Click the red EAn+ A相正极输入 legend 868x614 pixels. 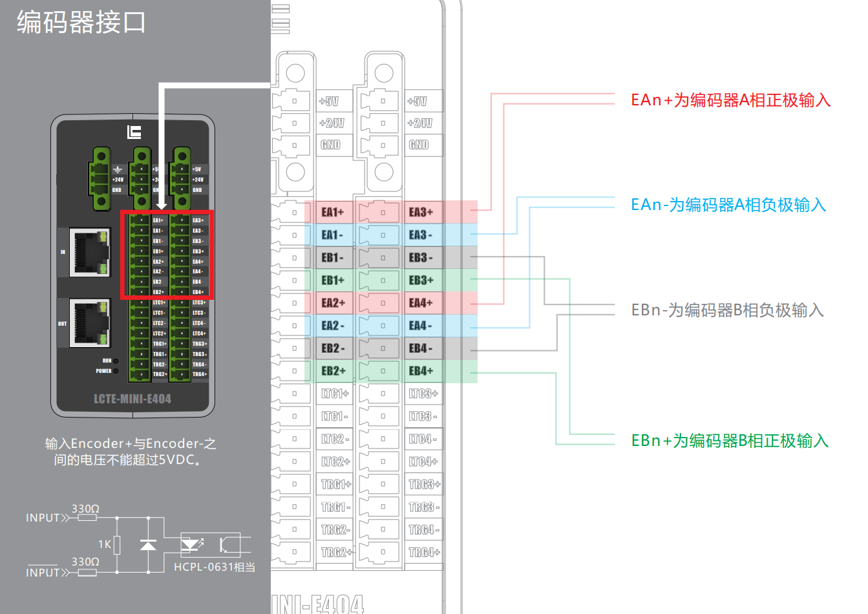coord(730,100)
